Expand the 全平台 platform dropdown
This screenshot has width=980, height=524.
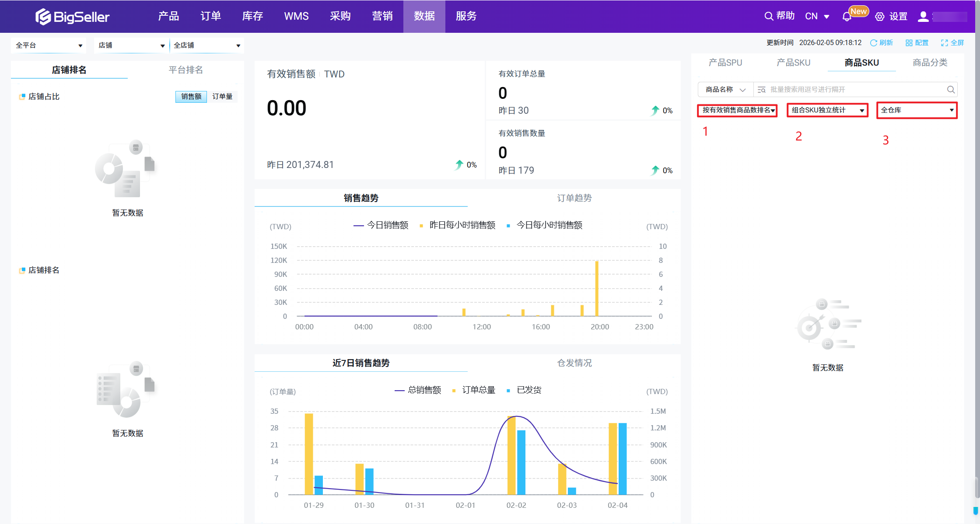click(49, 45)
